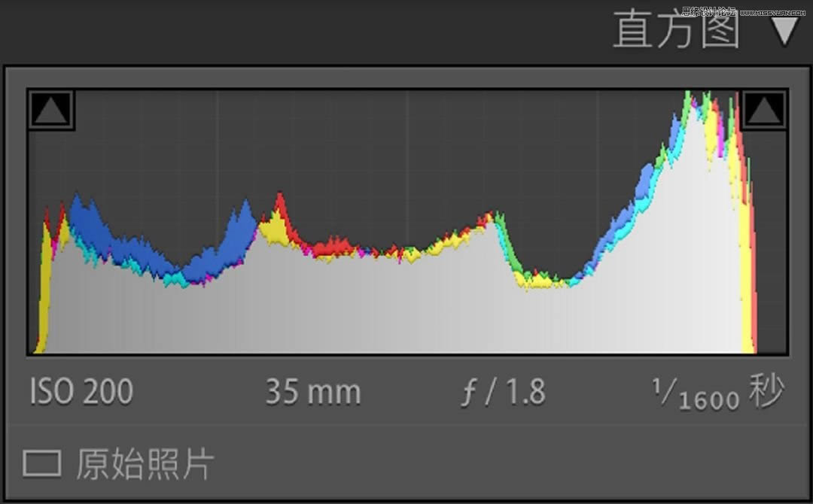Viewport: 813px width, 504px height.
Task: Toggle the shadow clipping indicator triangle
Action: pyautogui.click(x=51, y=110)
